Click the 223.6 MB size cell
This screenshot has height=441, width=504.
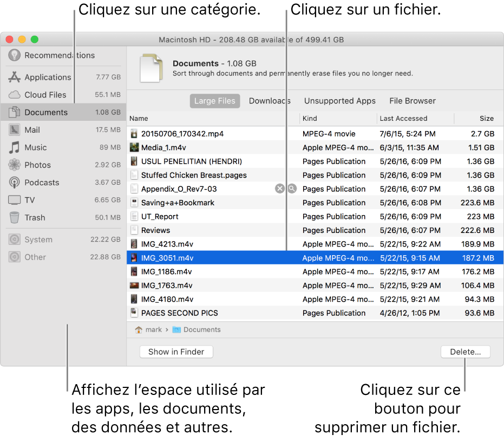(x=477, y=203)
